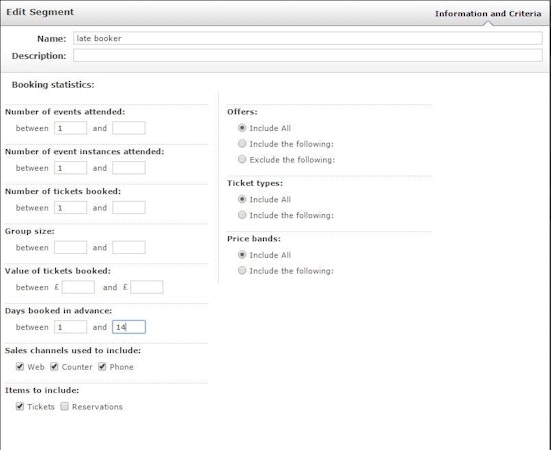This screenshot has width=551, height=450.
Task: Choose Include All under Price bands
Action: tap(242, 255)
